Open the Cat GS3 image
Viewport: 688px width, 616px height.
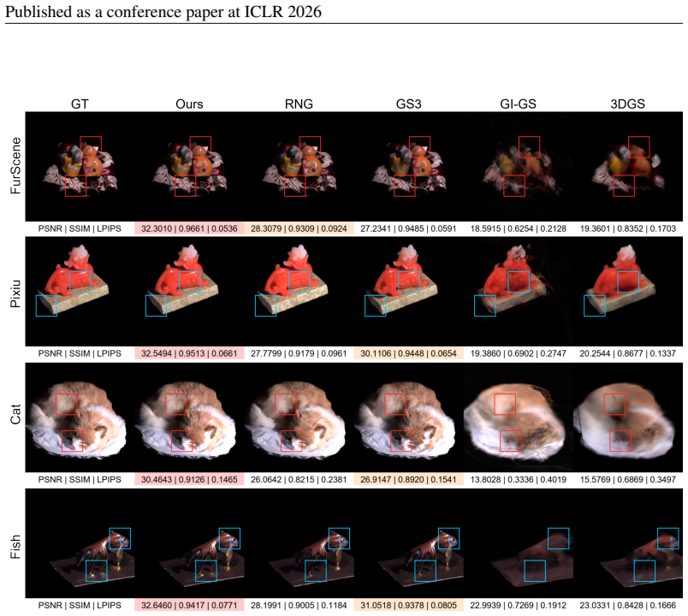[409, 418]
